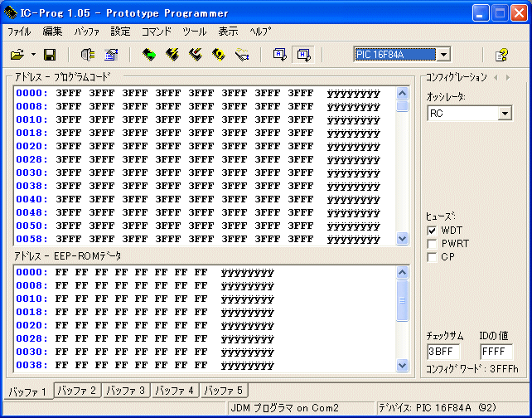
Task: Switch to assembler view 'A' icon
Action: [280, 55]
